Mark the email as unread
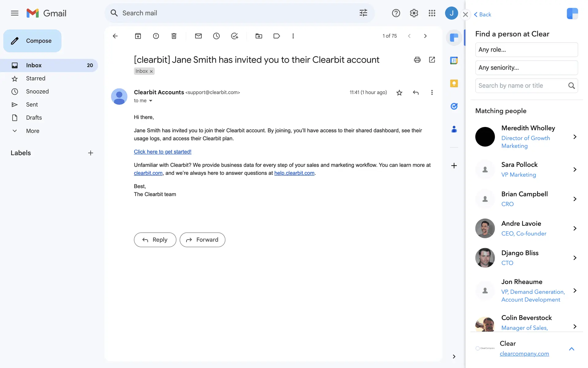Viewport: 588px width, 368px height. tap(198, 36)
